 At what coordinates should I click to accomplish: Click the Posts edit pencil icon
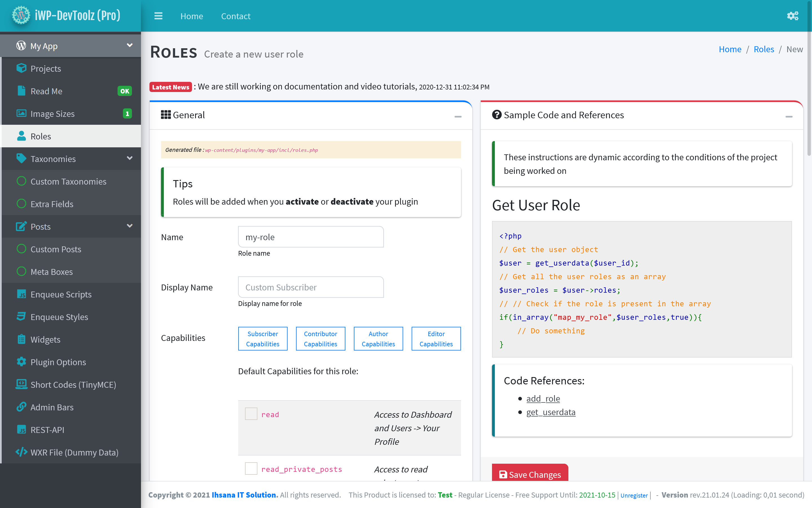[21, 226]
